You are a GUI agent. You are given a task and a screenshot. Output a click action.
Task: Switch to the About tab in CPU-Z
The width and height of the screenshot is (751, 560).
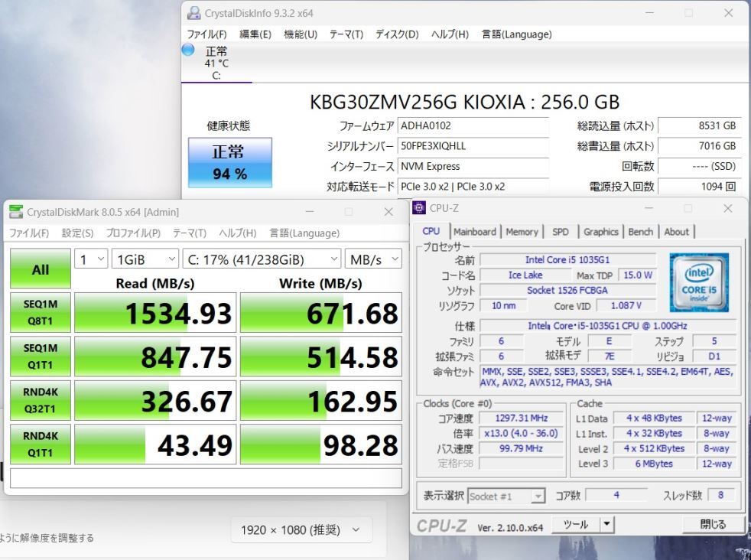[676, 232]
